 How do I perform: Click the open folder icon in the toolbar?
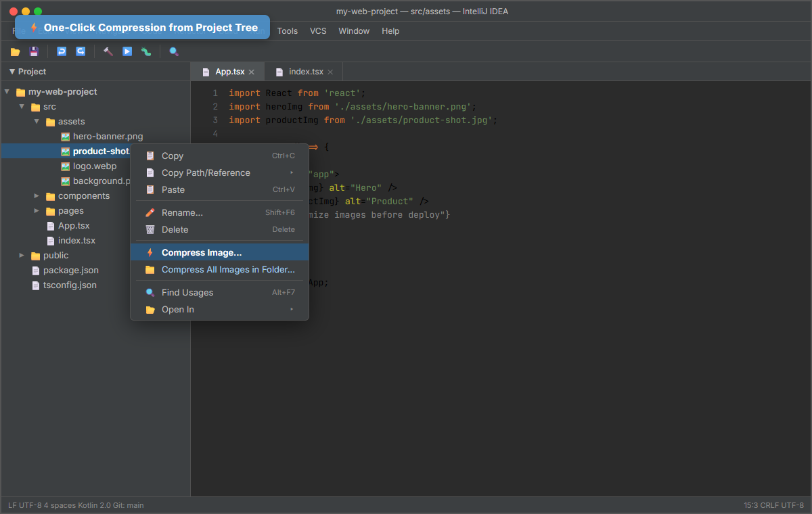click(x=15, y=51)
